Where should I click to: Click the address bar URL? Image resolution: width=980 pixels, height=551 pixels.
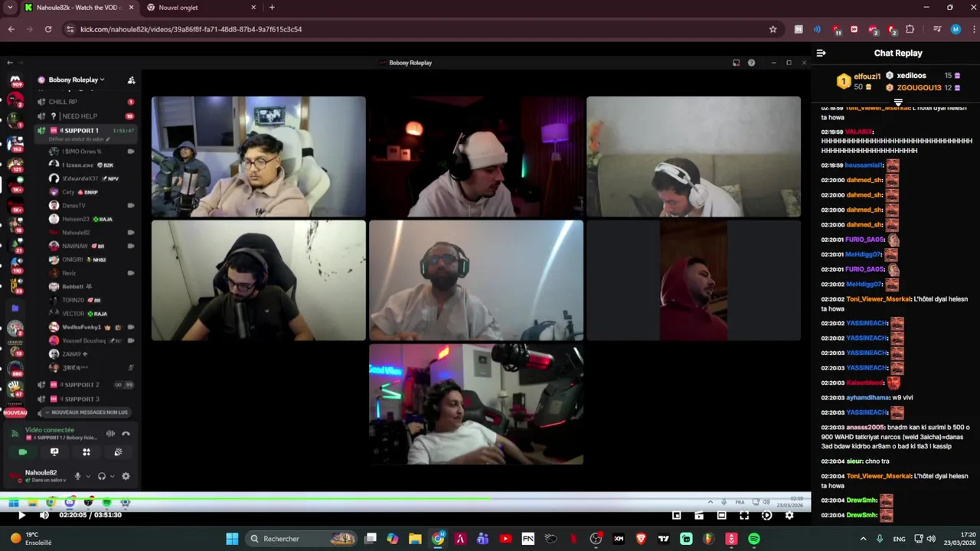[x=191, y=29]
